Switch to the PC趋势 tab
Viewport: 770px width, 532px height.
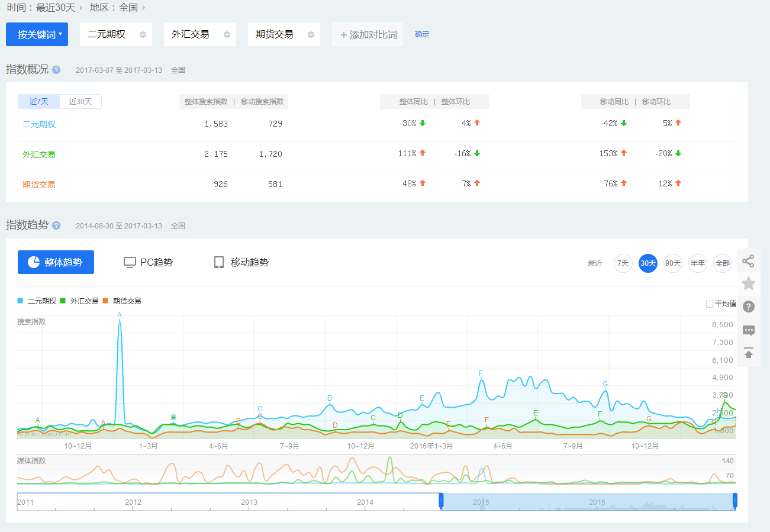(x=148, y=262)
